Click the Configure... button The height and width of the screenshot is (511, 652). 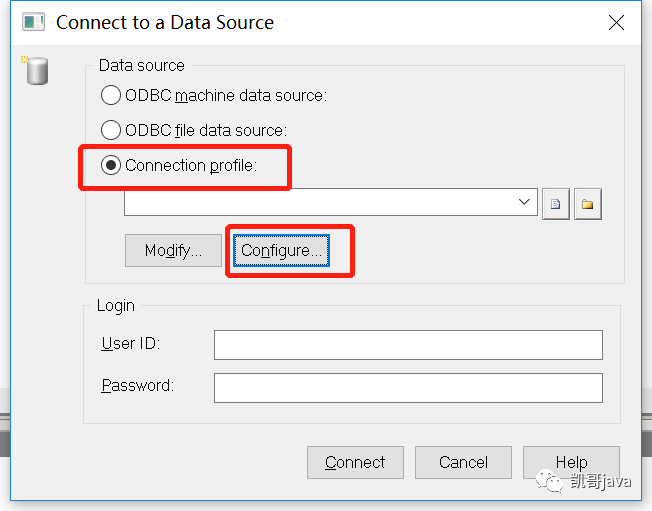click(x=282, y=250)
